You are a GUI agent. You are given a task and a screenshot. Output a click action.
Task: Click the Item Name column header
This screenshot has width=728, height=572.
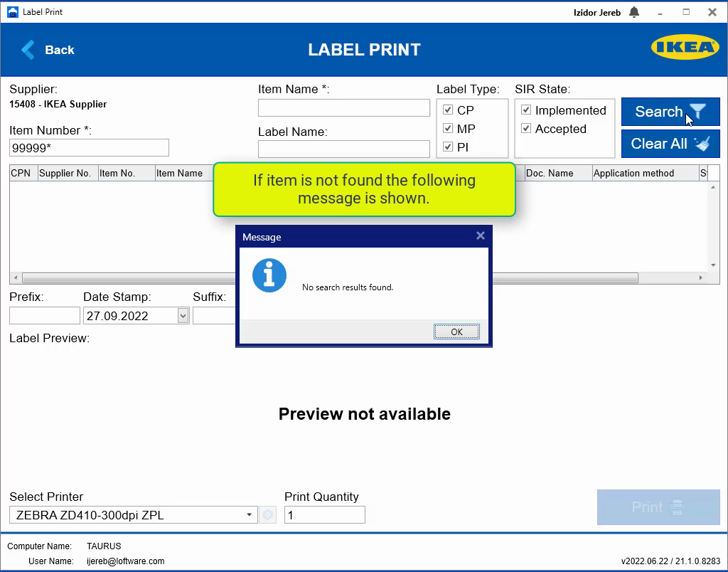pyautogui.click(x=184, y=173)
